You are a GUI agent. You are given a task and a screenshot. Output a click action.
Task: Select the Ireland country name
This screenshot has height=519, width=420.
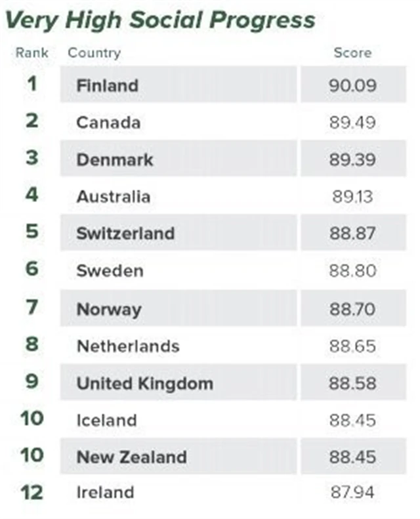(x=105, y=492)
